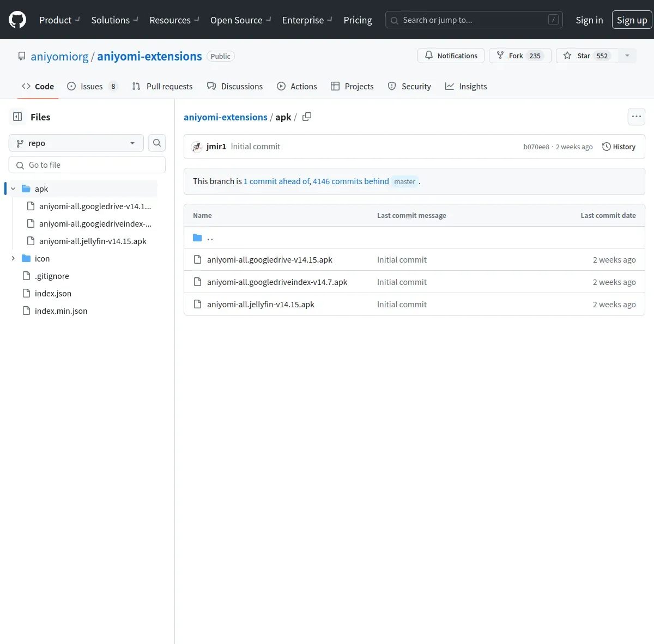Screen dimensions: 654x644
Task: Open the Solutions dropdown menu
Action: pos(115,20)
